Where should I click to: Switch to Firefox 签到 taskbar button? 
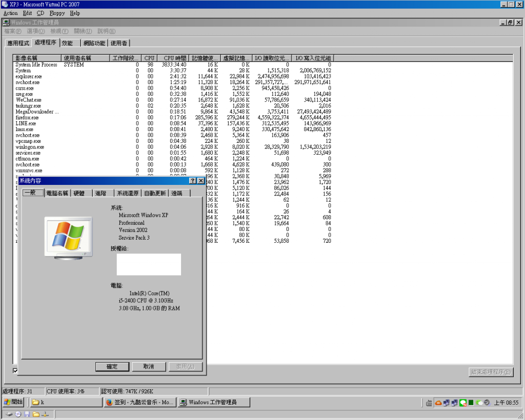[140, 402]
